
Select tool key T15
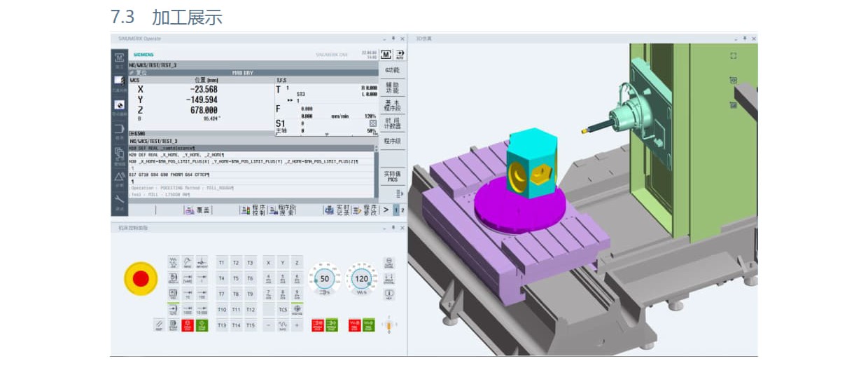tap(251, 325)
